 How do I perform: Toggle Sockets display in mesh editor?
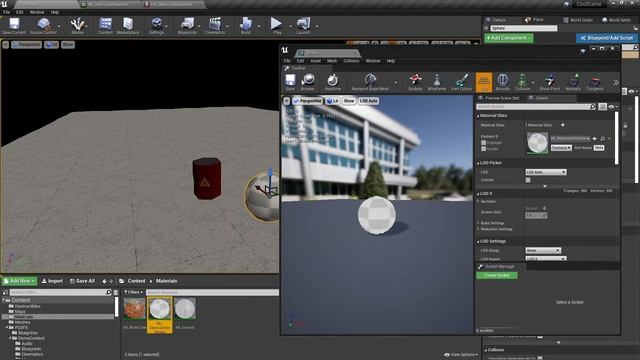click(415, 82)
